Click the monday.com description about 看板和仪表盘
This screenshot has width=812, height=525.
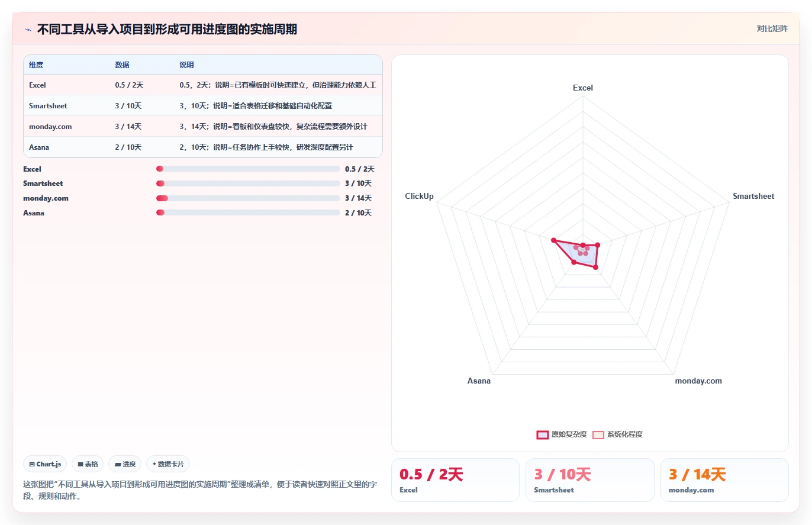tap(273, 127)
